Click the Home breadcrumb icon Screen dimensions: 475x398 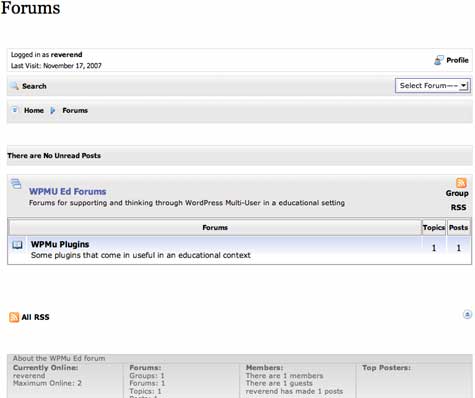14,109
